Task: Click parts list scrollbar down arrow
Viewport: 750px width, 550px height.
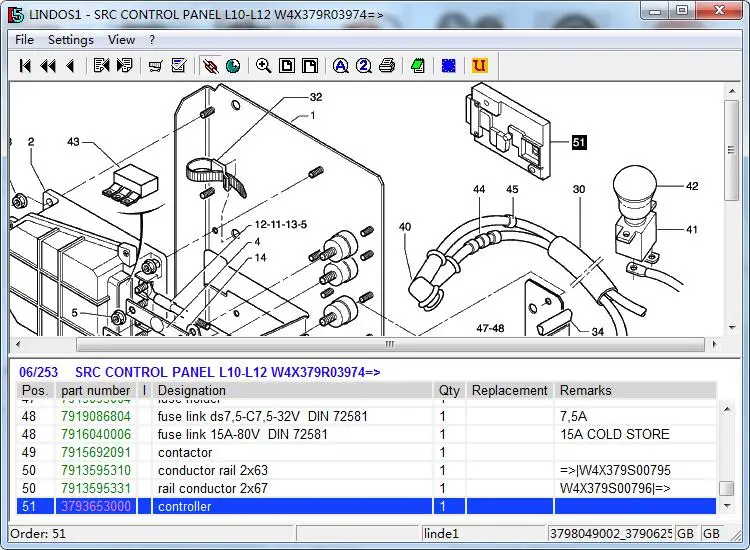Action: 727,506
